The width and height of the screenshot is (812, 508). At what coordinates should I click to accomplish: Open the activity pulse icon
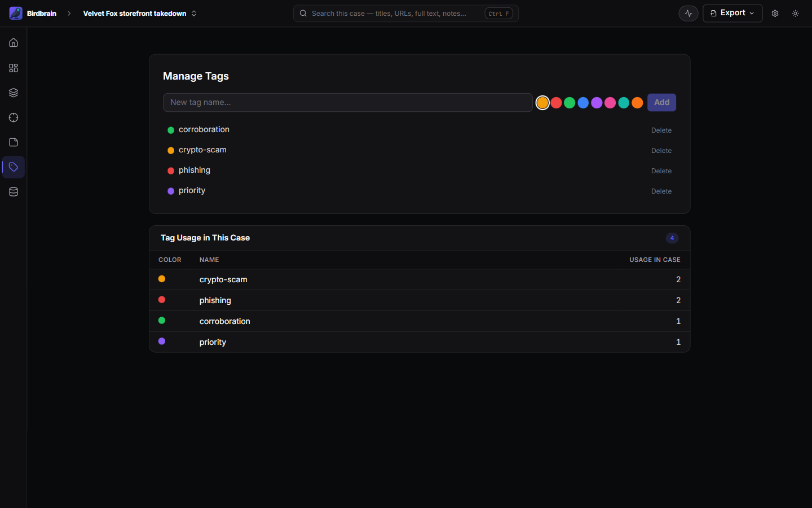(689, 14)
